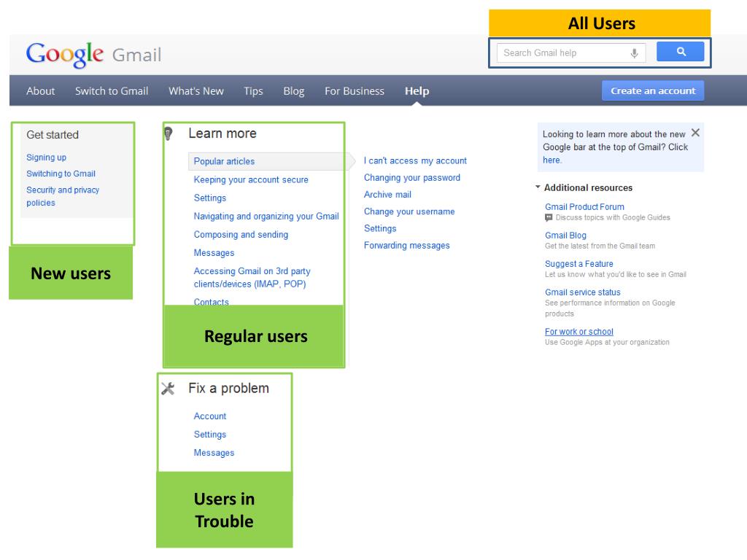
Task: Select the Tips navigation item
Action: 253,91
